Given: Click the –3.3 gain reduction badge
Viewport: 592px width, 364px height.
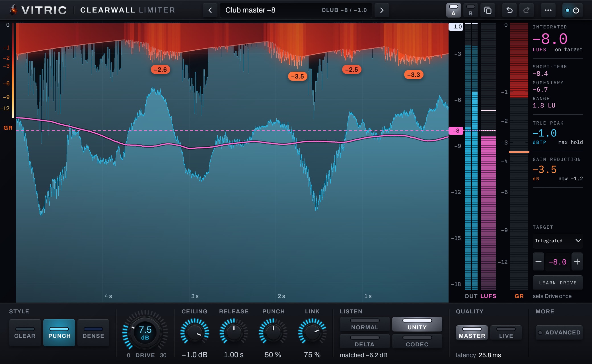Looking at the screenshot, I should coord(414,75).
